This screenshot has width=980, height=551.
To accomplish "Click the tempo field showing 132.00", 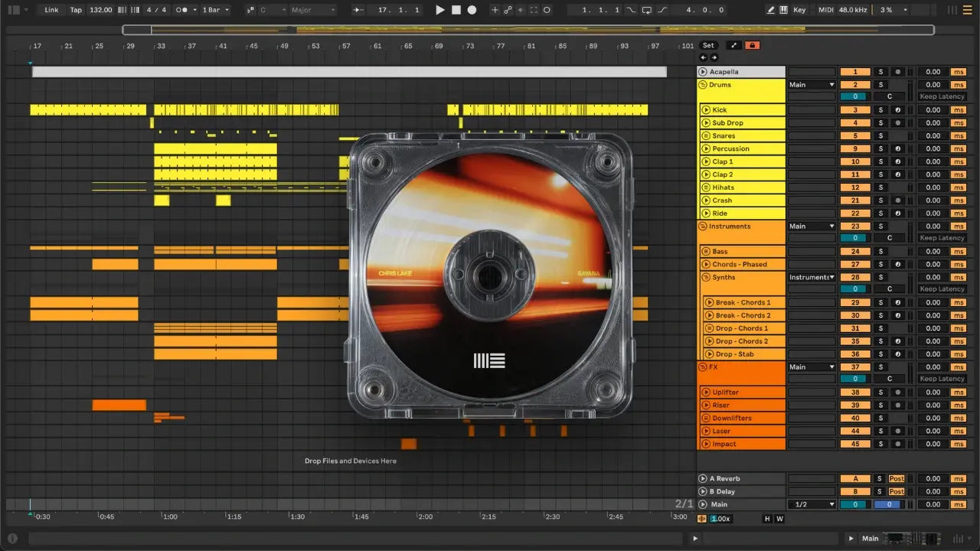I will pos(100,10).
